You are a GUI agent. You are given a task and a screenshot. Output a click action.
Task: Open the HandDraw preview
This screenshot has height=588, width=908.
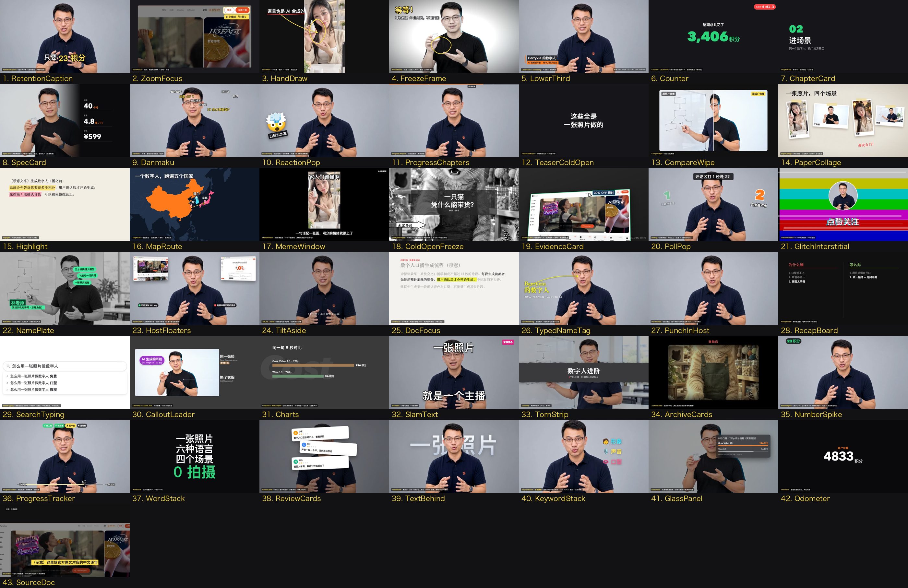(324, 36)
